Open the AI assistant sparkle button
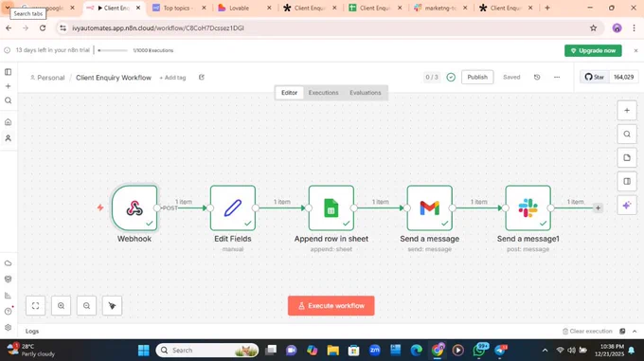This screenshot has height=361, width=644. [627, 205]
